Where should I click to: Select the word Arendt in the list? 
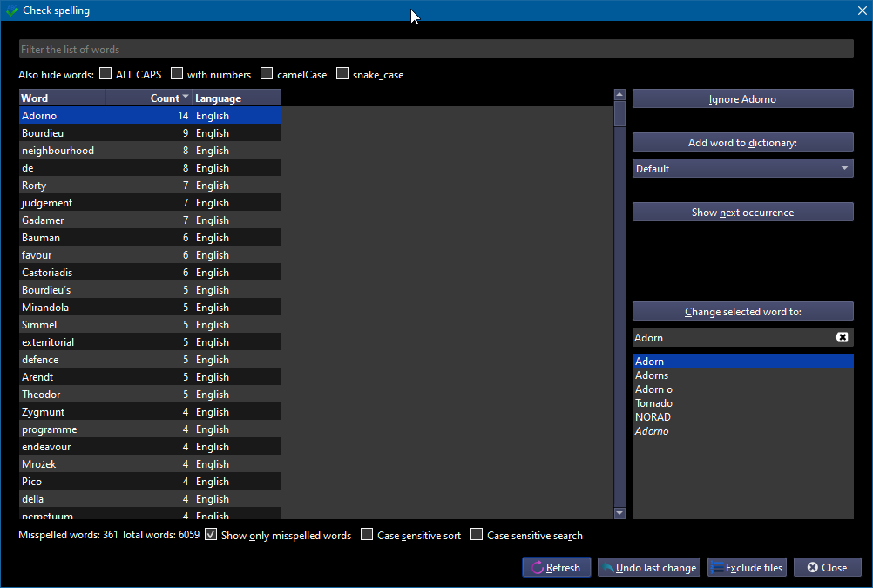coord(150,377)
